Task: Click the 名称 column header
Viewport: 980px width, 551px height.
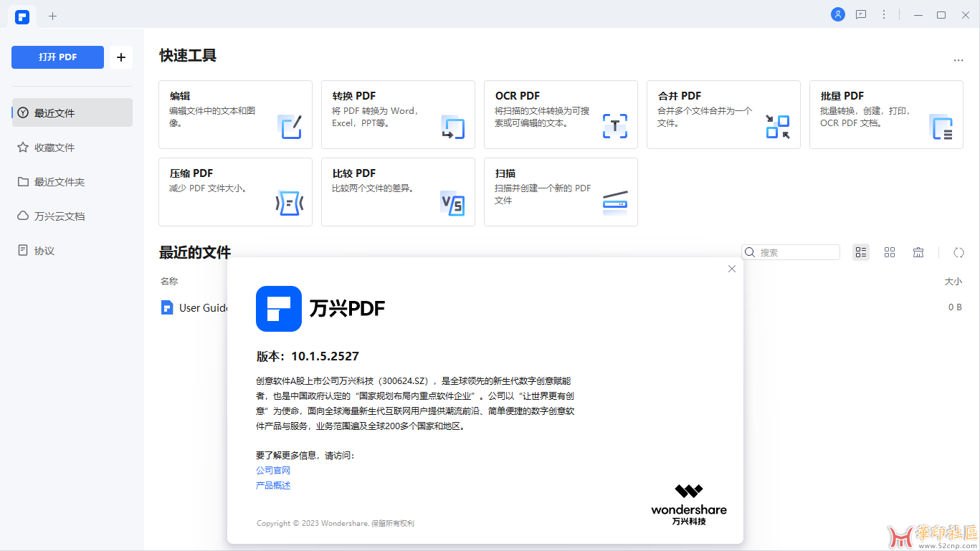Action: point(169,281)
